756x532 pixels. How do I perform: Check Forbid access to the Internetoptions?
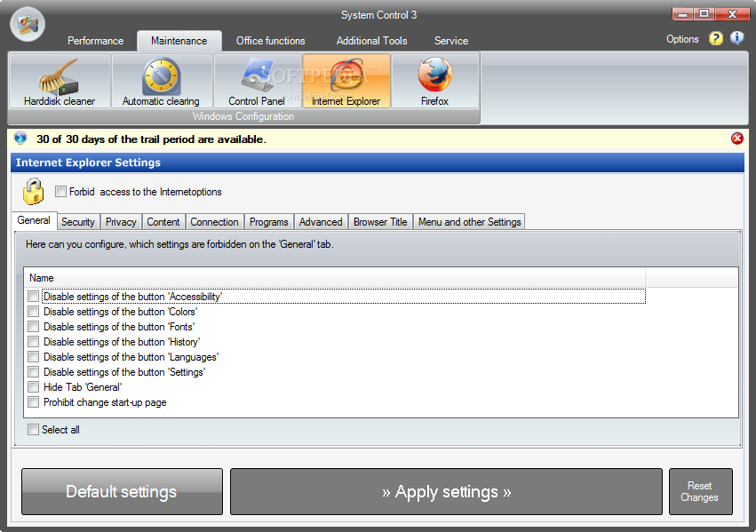coord(60,191)
